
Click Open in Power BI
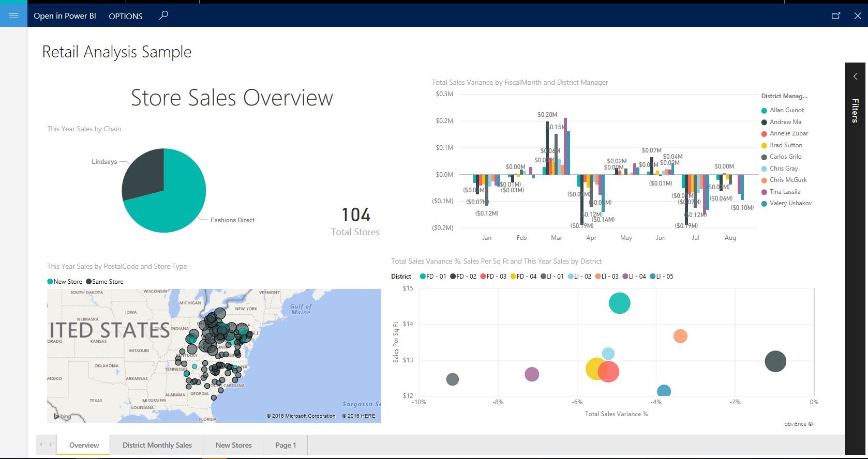[x=65, y=16]
